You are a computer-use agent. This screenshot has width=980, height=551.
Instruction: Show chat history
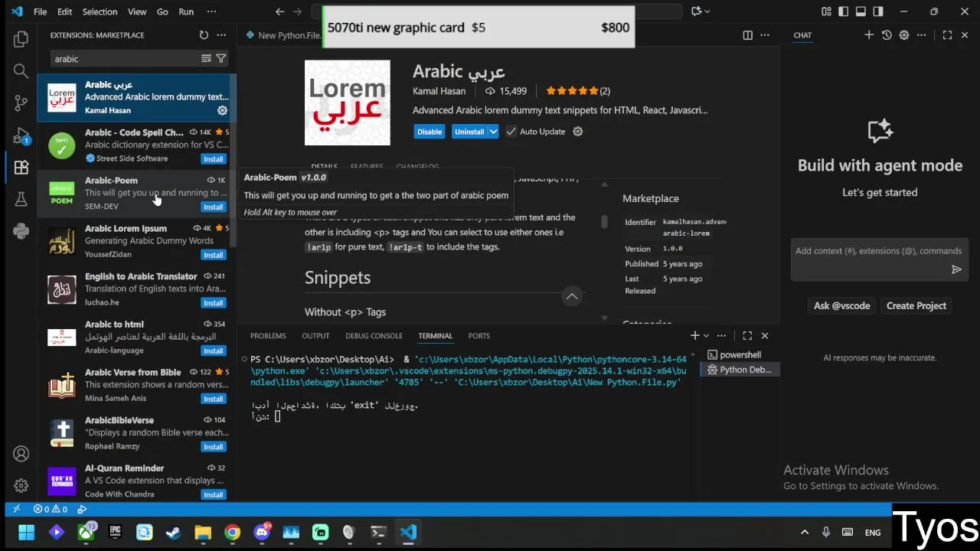887,35
